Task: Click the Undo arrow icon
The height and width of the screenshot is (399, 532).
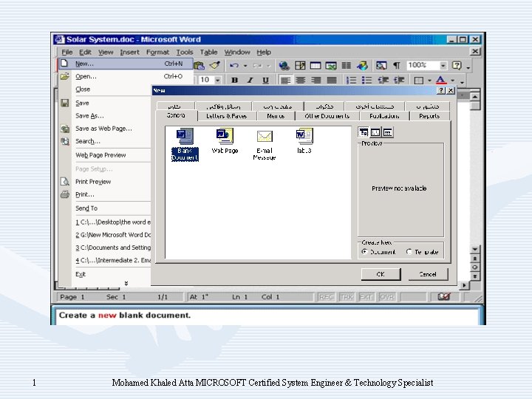Action: point(234,66)
